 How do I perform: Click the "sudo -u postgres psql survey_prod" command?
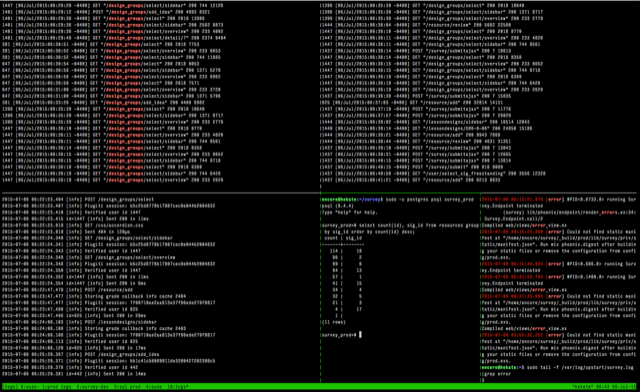click(x=430, y=200)
